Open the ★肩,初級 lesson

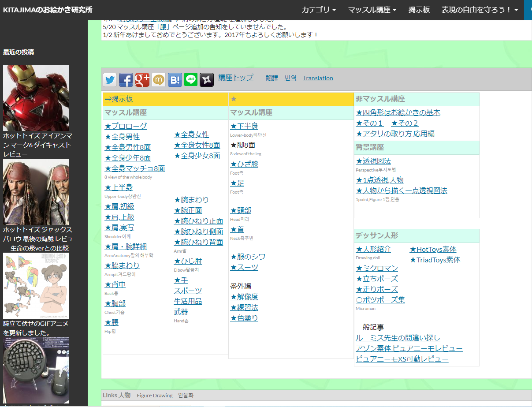point(119,206)
